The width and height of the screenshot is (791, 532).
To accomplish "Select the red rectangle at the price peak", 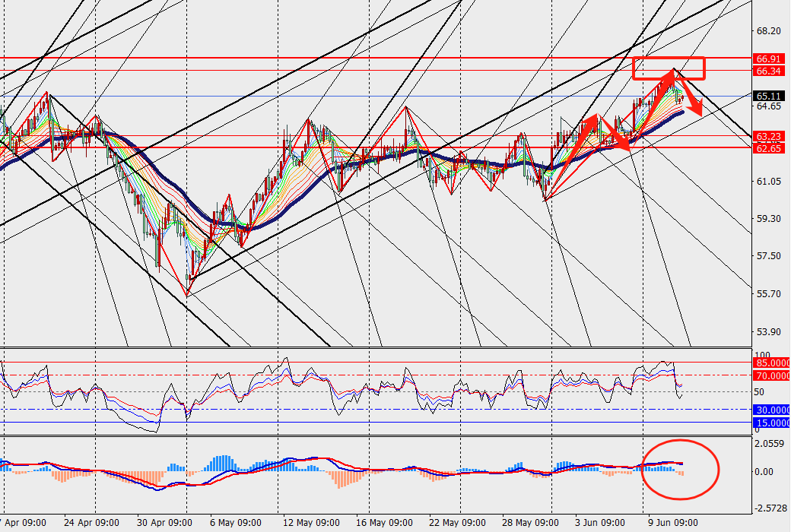I will point(669,68).
